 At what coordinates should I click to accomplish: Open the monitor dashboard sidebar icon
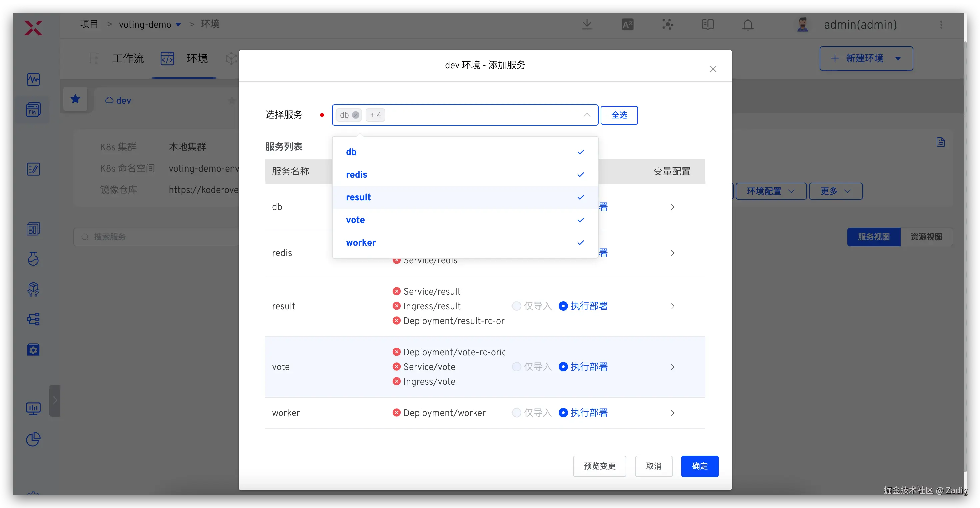point(33,409)
